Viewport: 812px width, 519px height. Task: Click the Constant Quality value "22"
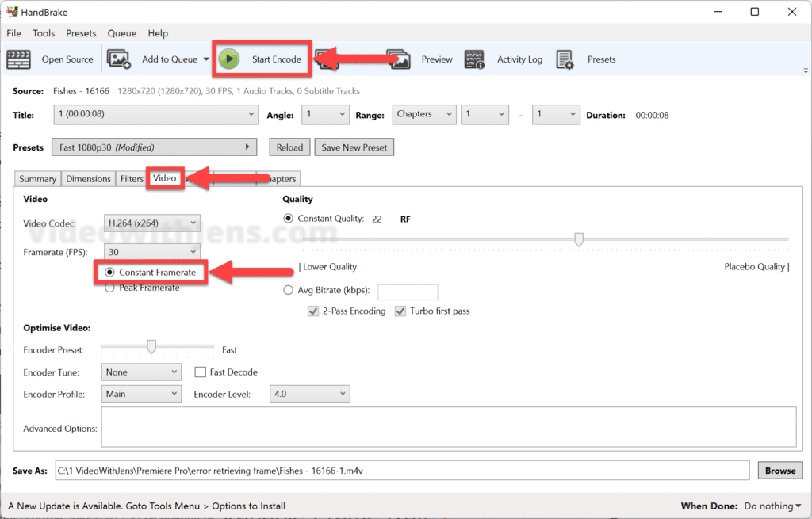377,219
